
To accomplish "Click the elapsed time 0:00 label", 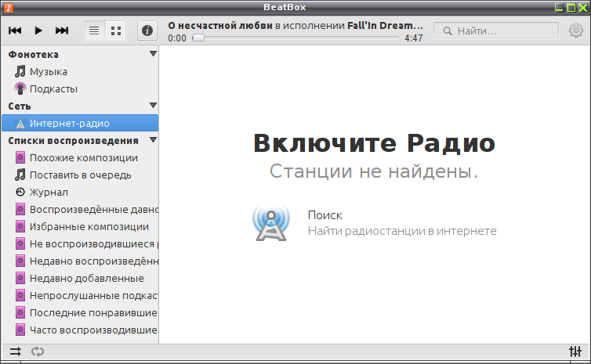I will pyautogui.click(x=177, y=38).
